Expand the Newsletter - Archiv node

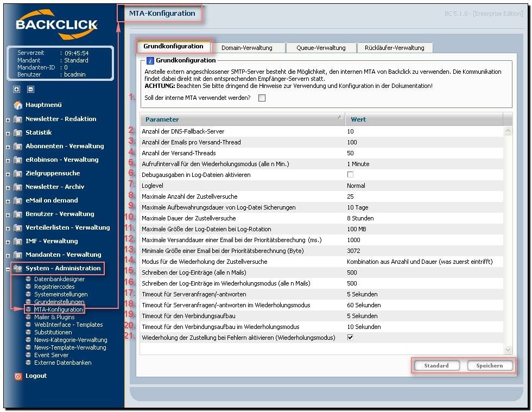pyautogui.click(x=8, y=188)
